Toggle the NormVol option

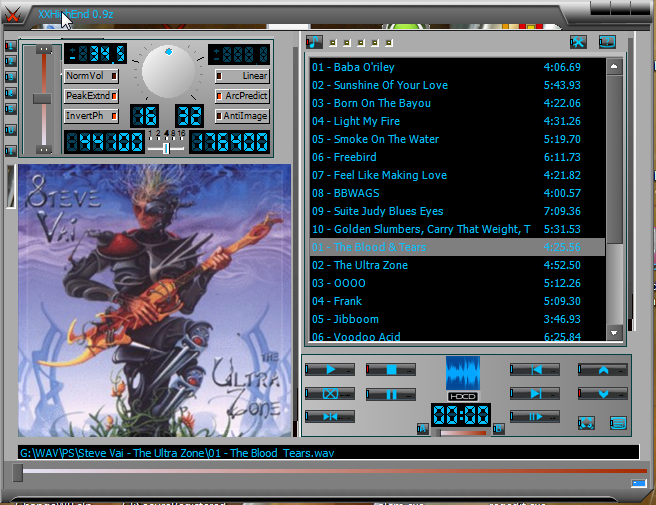[x=91, y=76]
